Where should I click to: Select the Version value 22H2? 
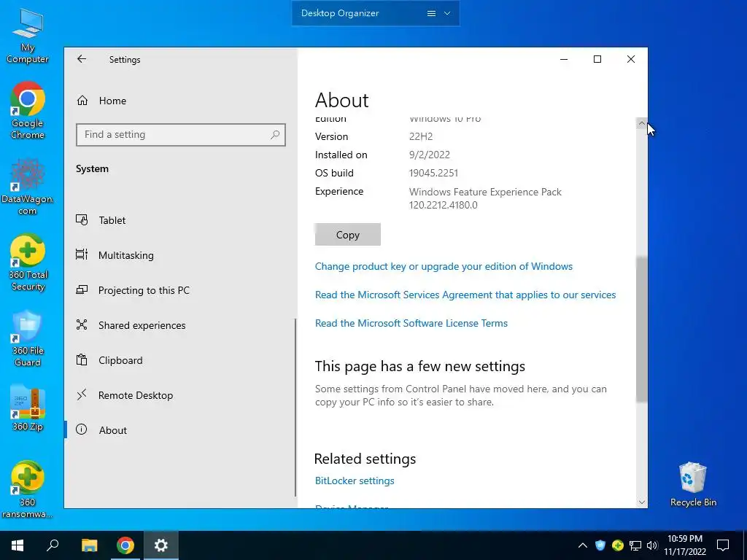[421, 136]
